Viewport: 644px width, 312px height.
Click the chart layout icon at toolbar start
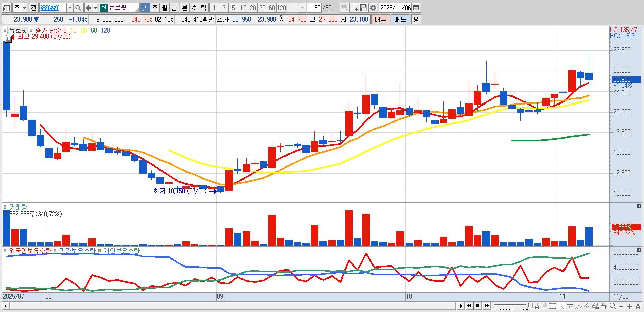6,8
